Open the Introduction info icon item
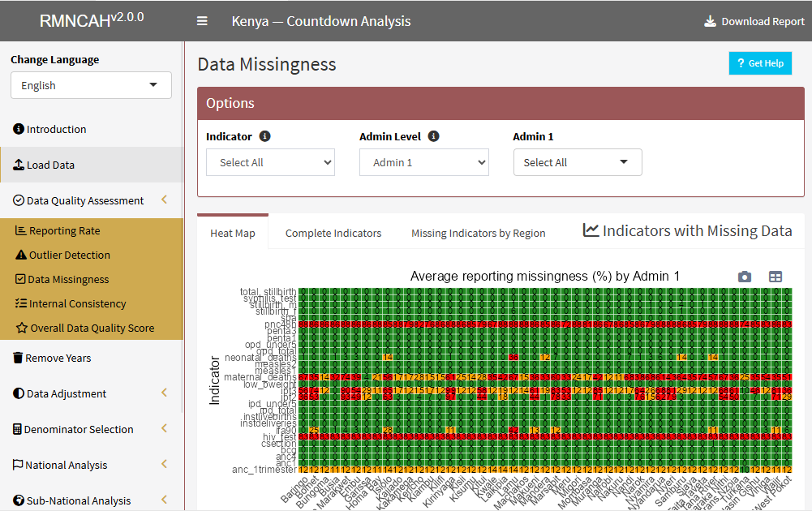This screenshot has width=812, height=511. click(19, 129)
